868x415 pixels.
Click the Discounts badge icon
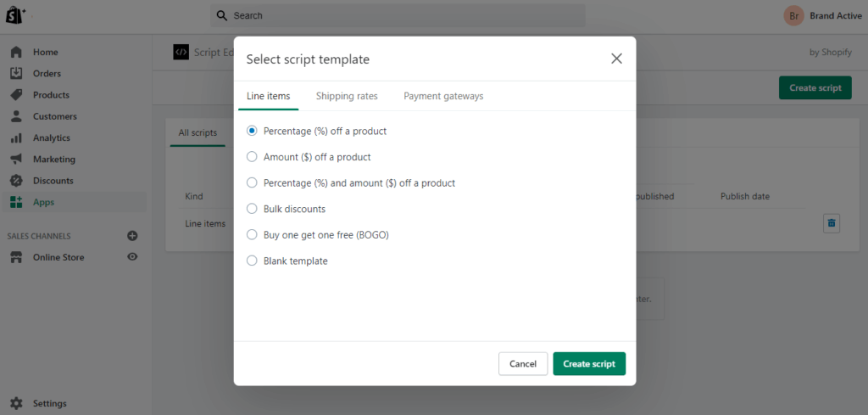click(x=16, y=181)
